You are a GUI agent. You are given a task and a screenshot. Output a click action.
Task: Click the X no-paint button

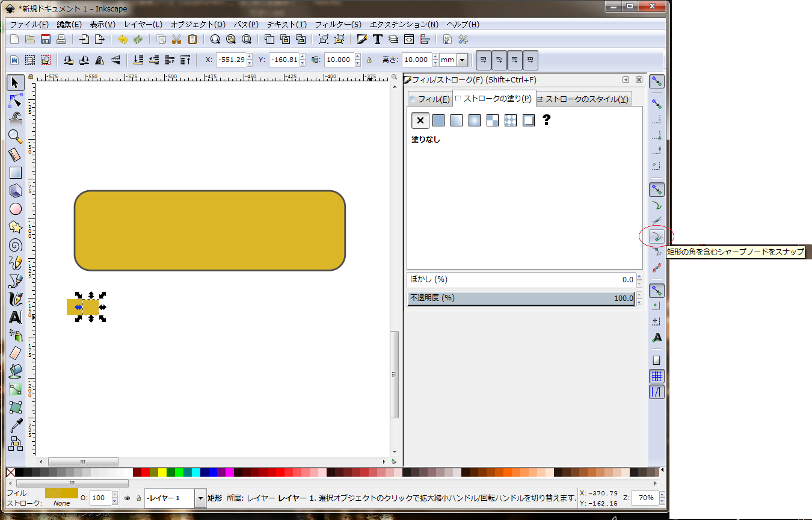(420, 120)
